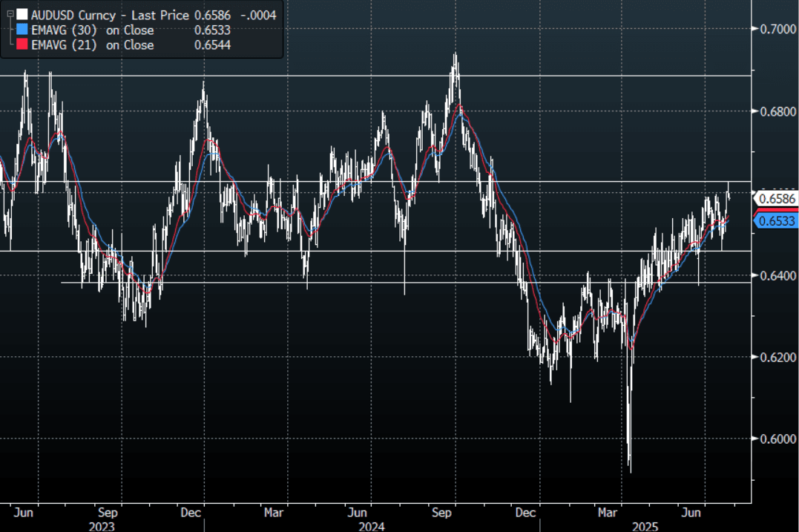Click the first Dec label on time axis
This screenshot has height=532, width=799.
[x=191, y=512]
